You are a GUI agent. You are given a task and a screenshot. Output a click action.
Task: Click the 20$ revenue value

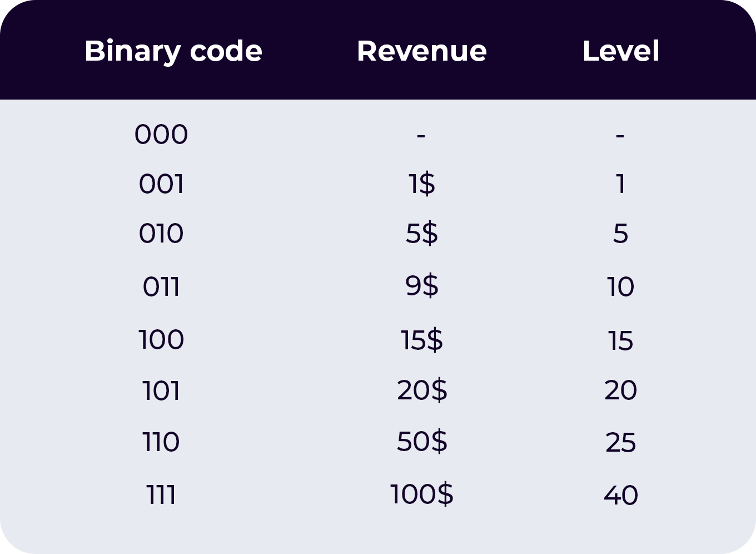[x=422, y=390]
